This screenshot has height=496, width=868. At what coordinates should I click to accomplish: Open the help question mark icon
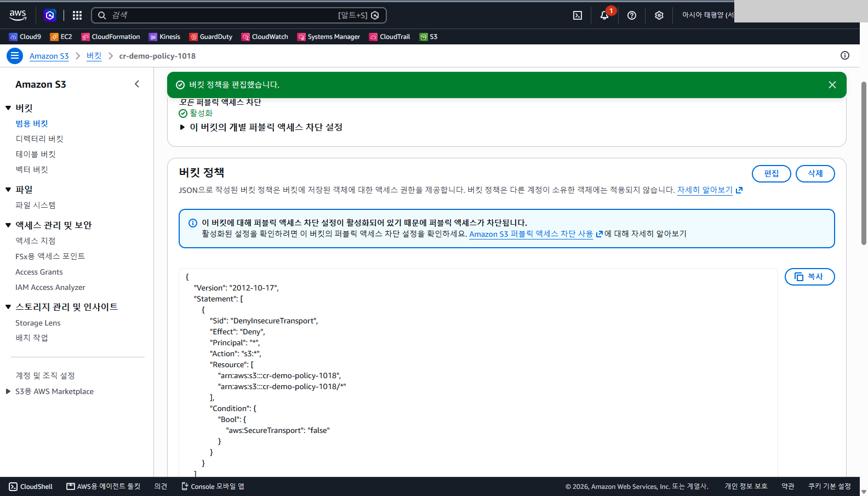(x=632, y=15)
